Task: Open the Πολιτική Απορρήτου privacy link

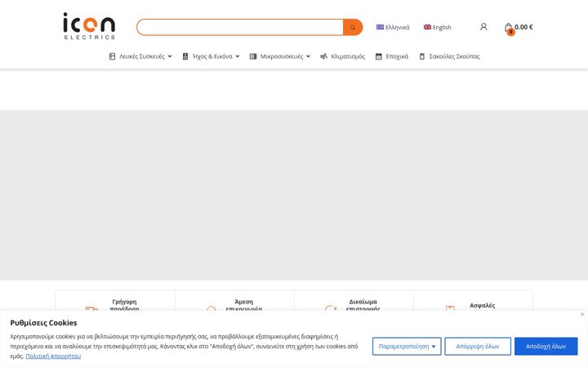Action: (x=53, y=356)
